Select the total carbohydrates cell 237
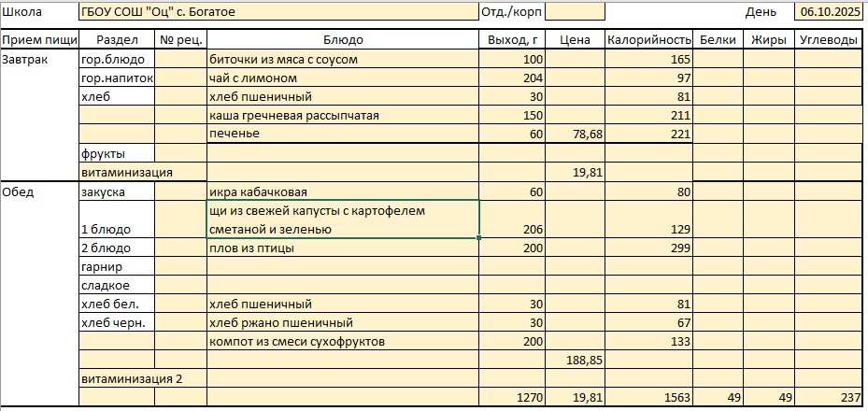This screenshot has width=868, height=411. click(828, 398)
